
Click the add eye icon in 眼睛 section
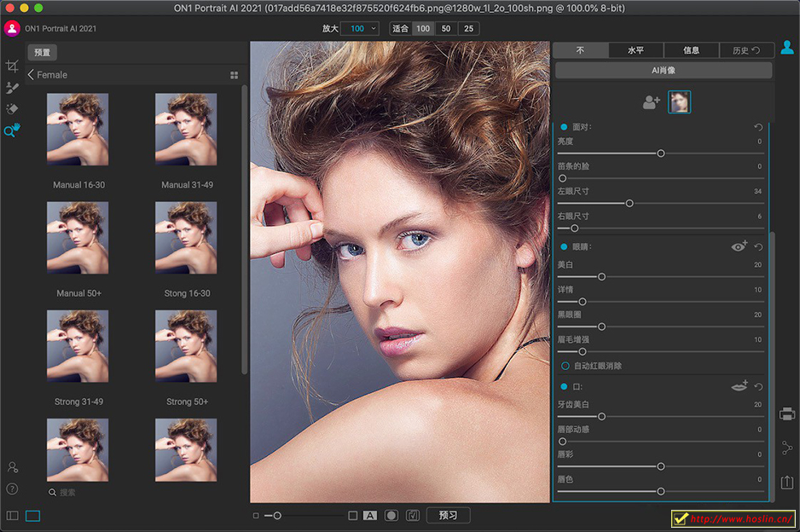coord(739,246)
